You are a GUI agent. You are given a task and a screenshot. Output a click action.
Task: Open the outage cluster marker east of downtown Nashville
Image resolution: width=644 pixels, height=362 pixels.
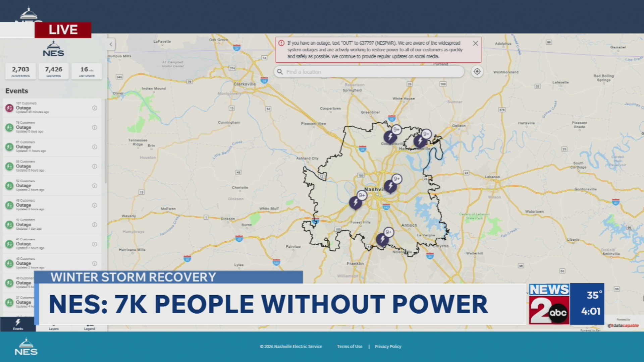(390, 186)
